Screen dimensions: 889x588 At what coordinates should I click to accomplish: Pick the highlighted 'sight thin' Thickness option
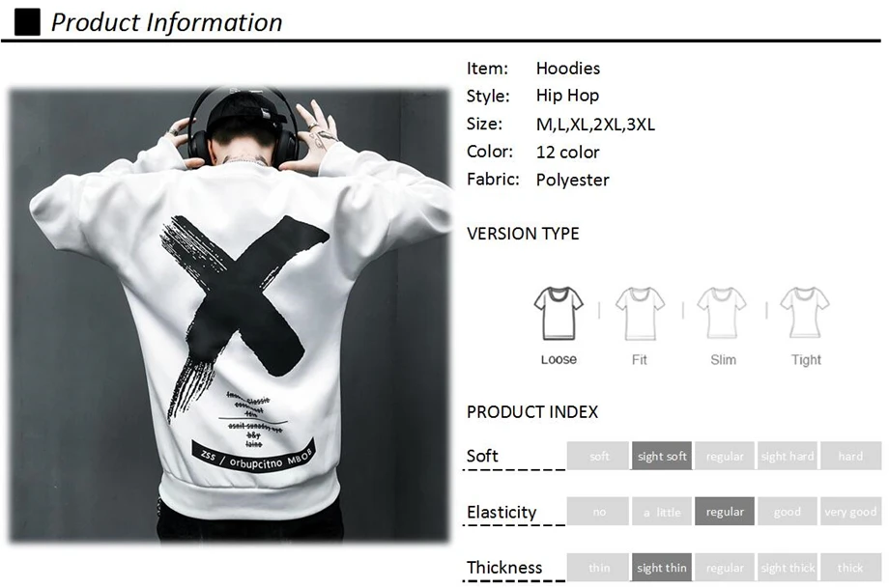662,567
